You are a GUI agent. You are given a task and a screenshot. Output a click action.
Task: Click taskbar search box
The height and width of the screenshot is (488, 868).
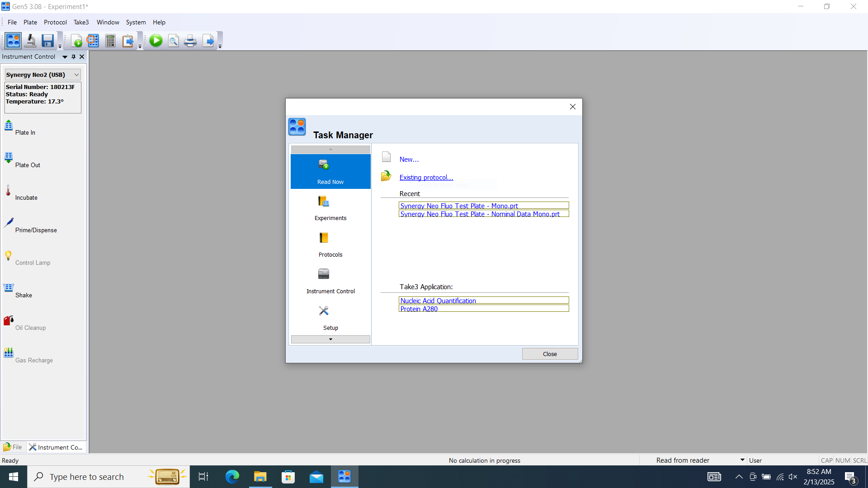[x=108, y=477]
